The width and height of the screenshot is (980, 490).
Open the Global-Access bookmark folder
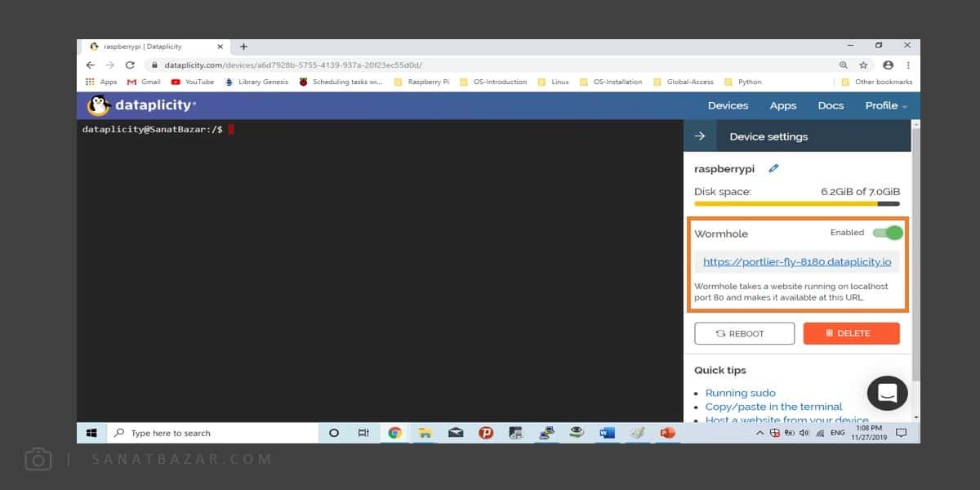pos(684,82)
